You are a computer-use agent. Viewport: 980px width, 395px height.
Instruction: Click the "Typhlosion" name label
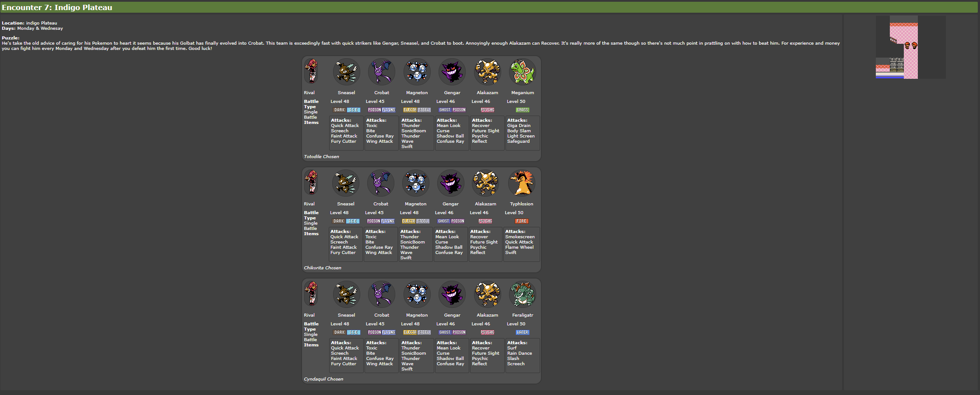[522, 204]
